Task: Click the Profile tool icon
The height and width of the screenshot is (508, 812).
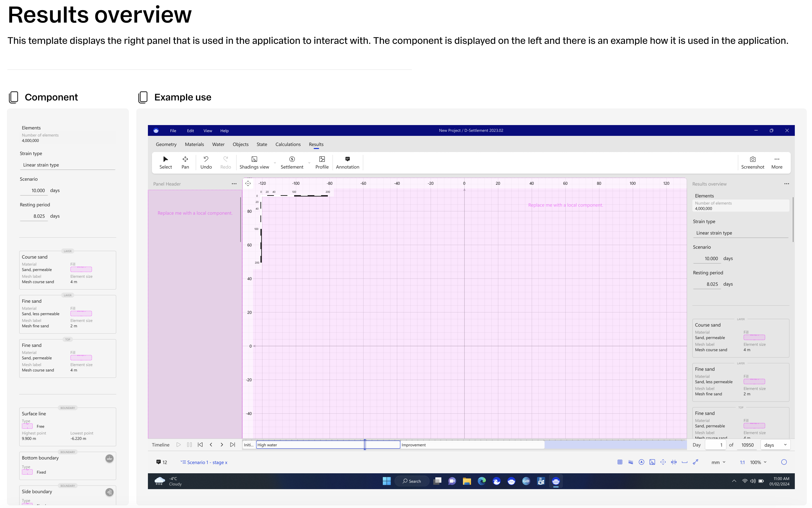Action: [322, 159]
